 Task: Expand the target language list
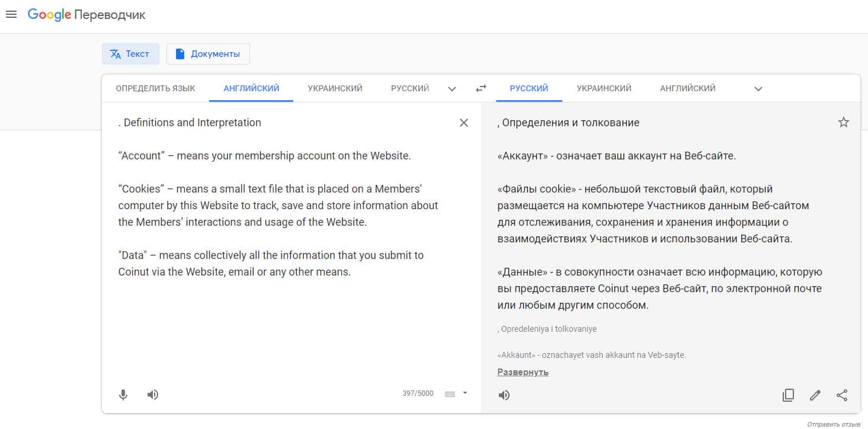tap(758, 89)
